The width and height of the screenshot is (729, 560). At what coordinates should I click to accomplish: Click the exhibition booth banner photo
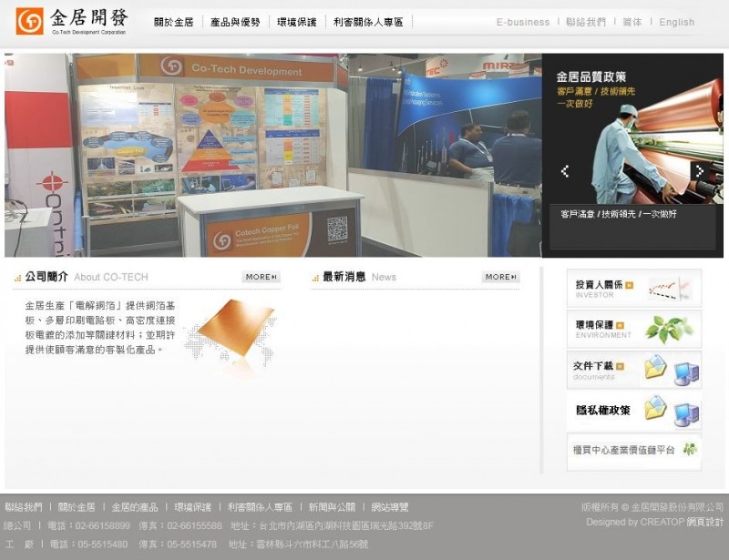tap(272, 155)
